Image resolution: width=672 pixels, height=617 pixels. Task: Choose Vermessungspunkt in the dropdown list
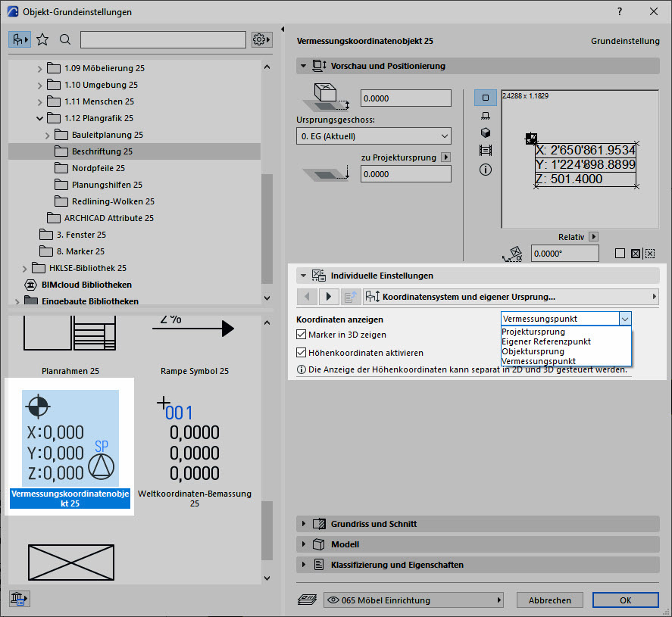click(x=566, y=361)
